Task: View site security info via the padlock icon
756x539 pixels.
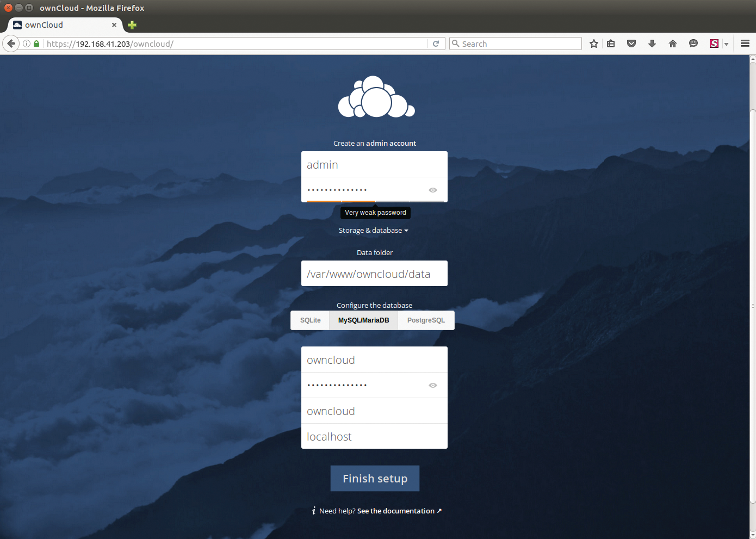Action: click(x=36, y=44)
